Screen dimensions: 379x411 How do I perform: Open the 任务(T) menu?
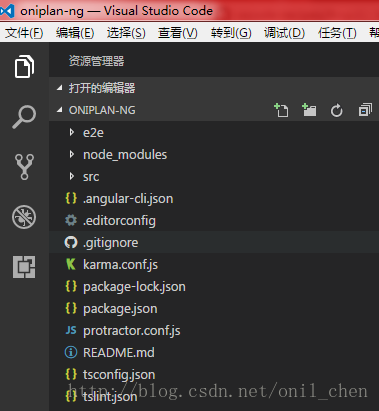pos(337,33)
